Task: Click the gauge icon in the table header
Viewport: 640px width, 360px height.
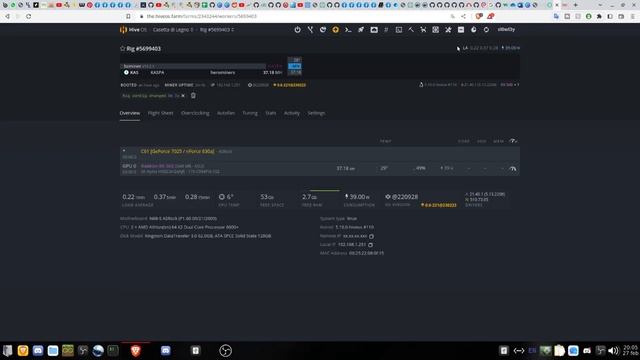Action: pyautogui.click(x=513, y=141)
